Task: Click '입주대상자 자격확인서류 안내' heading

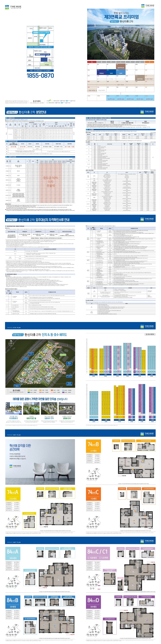Action: point(52,220)
